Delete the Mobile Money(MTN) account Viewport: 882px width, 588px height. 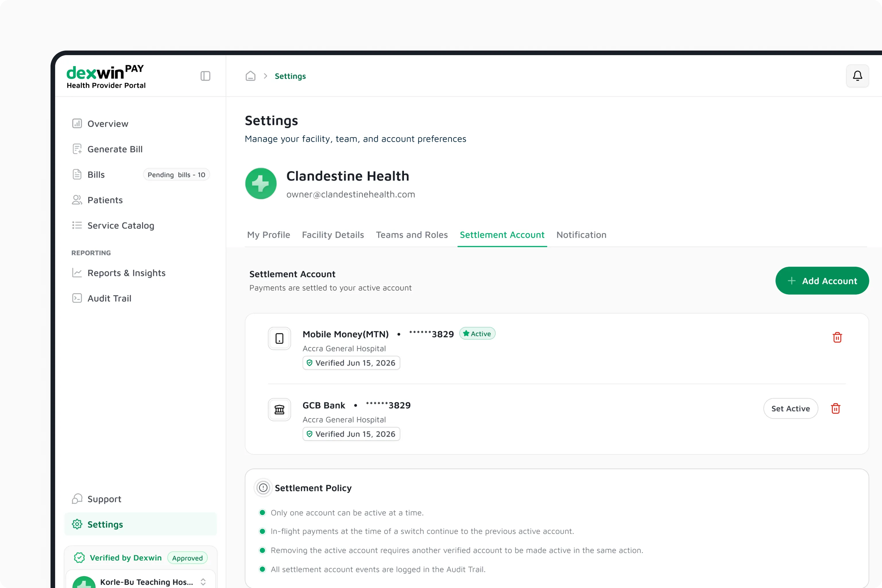coord(837,338)
